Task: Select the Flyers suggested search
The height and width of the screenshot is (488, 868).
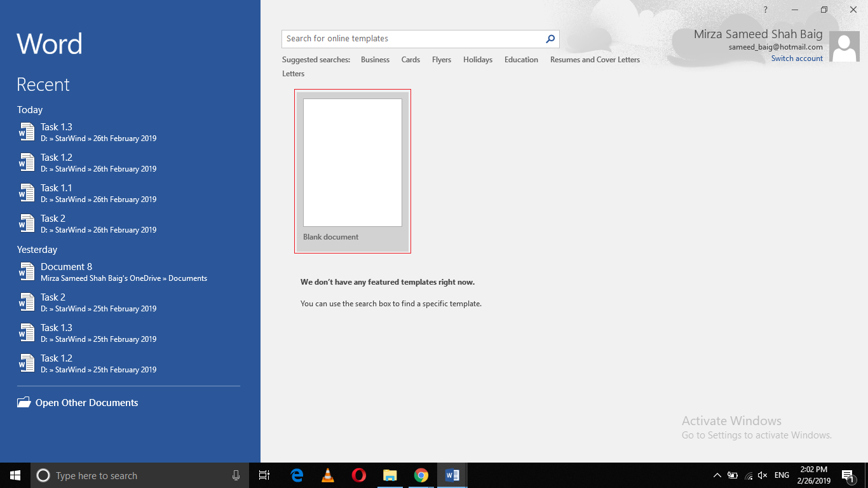Action: point(442,60)
